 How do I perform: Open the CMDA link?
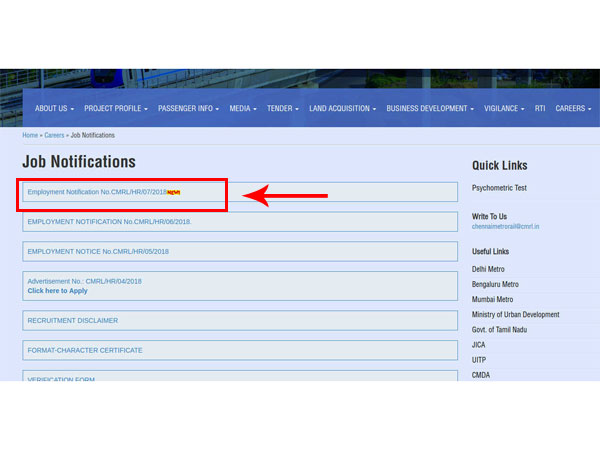[x=481, y=375]
